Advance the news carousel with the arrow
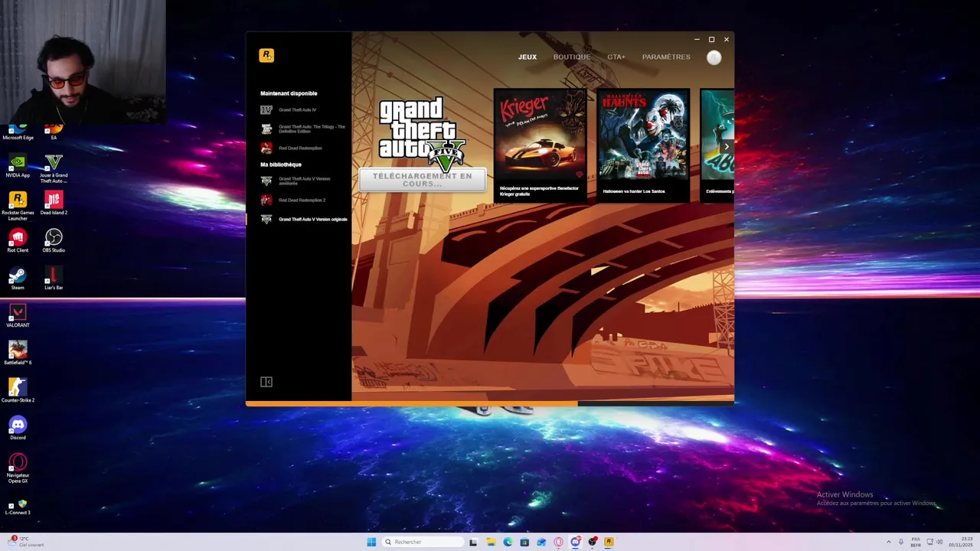980x551 pixels. pos(727,146)
